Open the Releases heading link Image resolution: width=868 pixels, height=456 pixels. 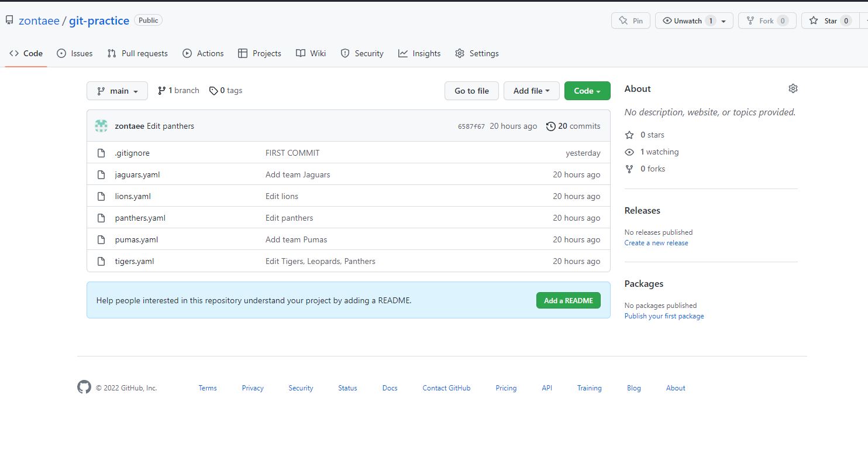[642, 211]
